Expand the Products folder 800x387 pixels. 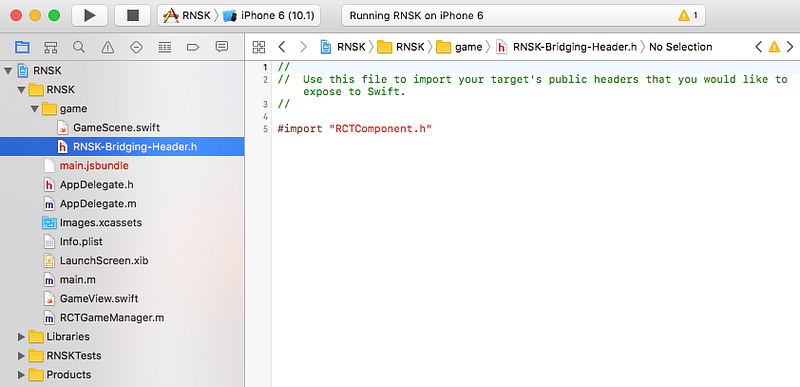(21, 375)
